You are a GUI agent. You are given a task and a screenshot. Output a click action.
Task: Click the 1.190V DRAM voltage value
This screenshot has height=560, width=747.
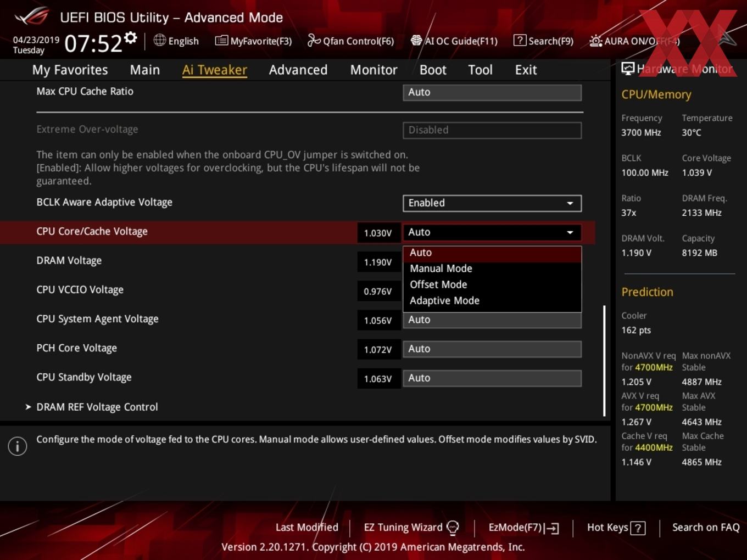coord(378,262)
